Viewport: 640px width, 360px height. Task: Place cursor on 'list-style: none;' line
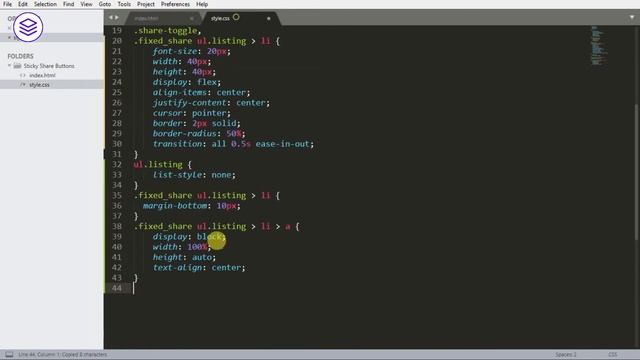(x=194, y=175)
